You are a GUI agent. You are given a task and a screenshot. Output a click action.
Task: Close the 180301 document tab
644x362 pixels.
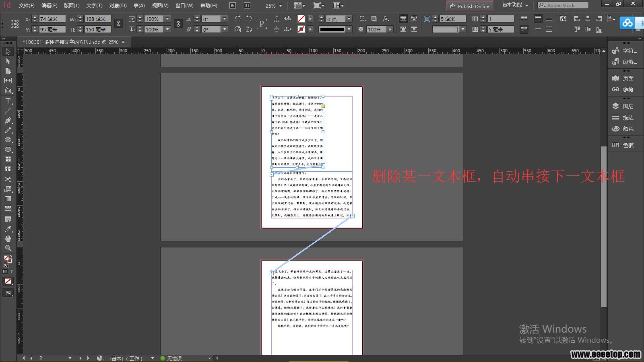pyautogui.click(x=123, y=42)
